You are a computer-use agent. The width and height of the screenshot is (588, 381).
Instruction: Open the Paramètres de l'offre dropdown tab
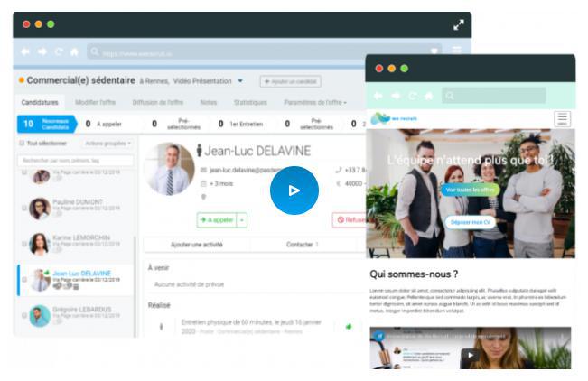tap(315, 102)
